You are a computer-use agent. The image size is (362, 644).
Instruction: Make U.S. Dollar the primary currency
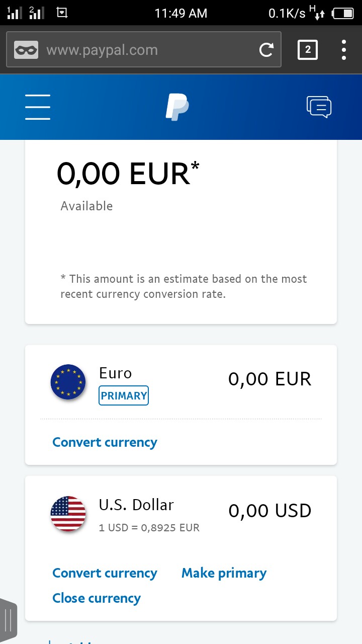tap(224, 573)
